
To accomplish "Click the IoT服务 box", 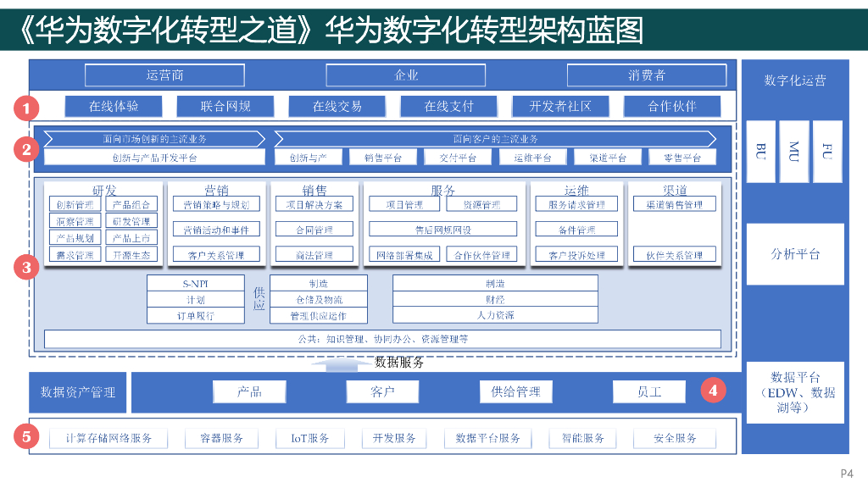I will pos(310,438).
